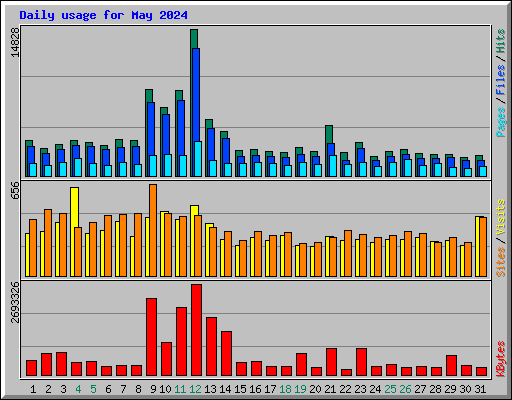Select the red KBytes bar for day 29
Viewport: 512px width, 400px height.
[x=451, y=366]
